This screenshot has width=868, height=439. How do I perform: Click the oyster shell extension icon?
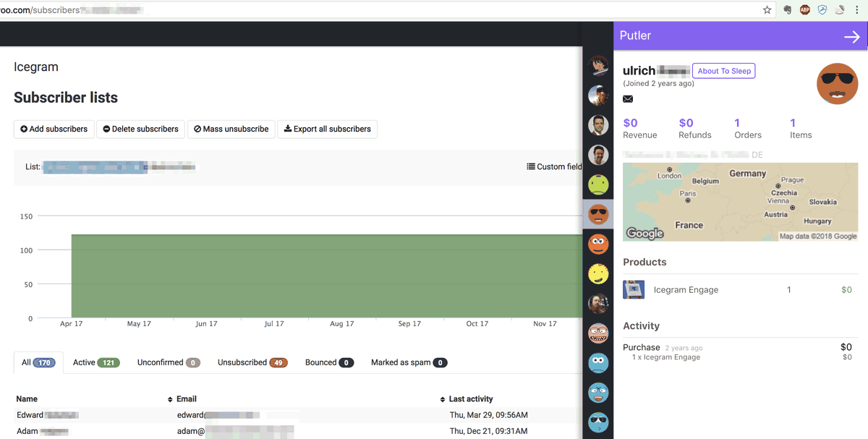(840, 10)
